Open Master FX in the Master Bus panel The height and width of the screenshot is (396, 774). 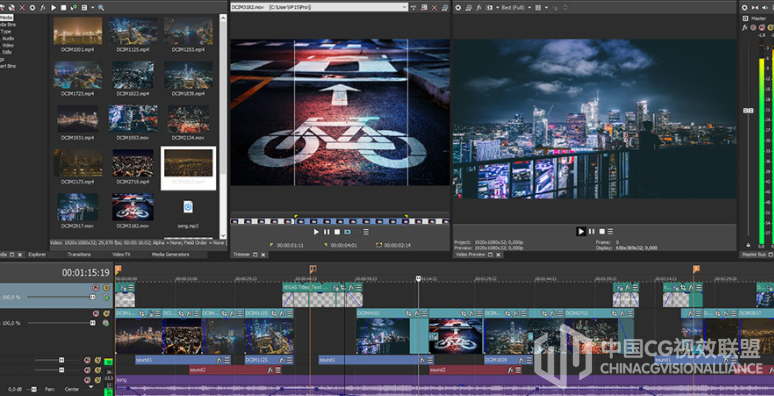click(744, 28)
